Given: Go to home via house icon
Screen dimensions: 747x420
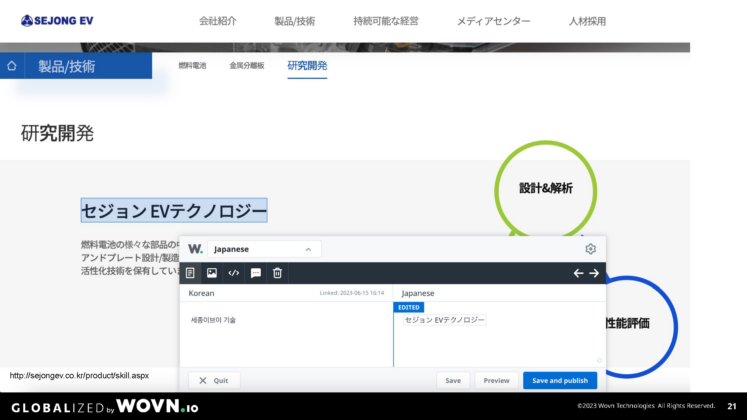Looking at the screenshot, I should [12, 66].
